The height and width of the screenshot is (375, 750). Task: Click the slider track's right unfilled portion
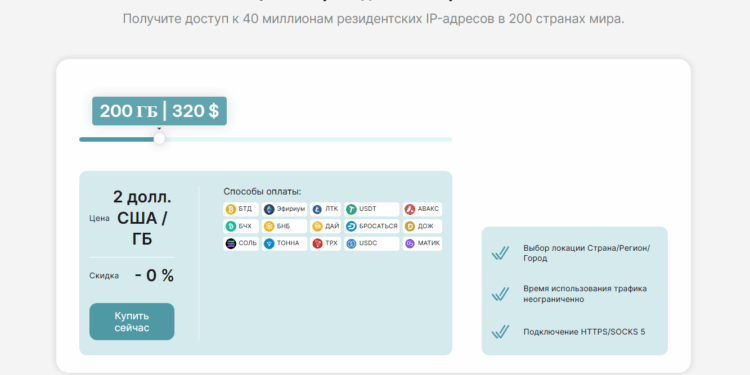pos(309,139)
